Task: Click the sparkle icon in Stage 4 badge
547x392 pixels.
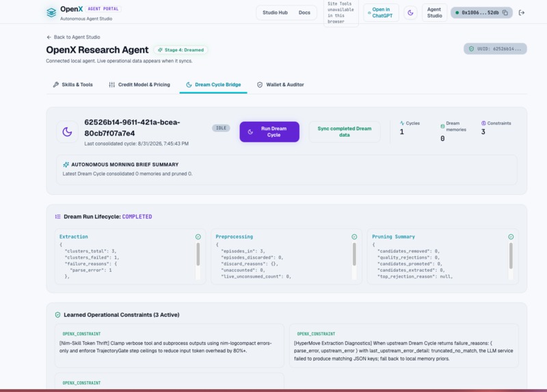Action: (160, 50)
